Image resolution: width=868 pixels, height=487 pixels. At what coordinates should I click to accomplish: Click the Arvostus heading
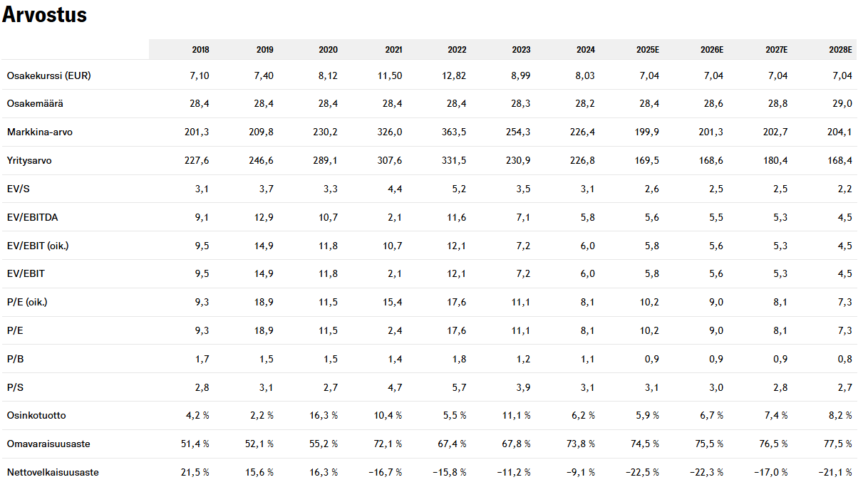click(x=44, y=15)
